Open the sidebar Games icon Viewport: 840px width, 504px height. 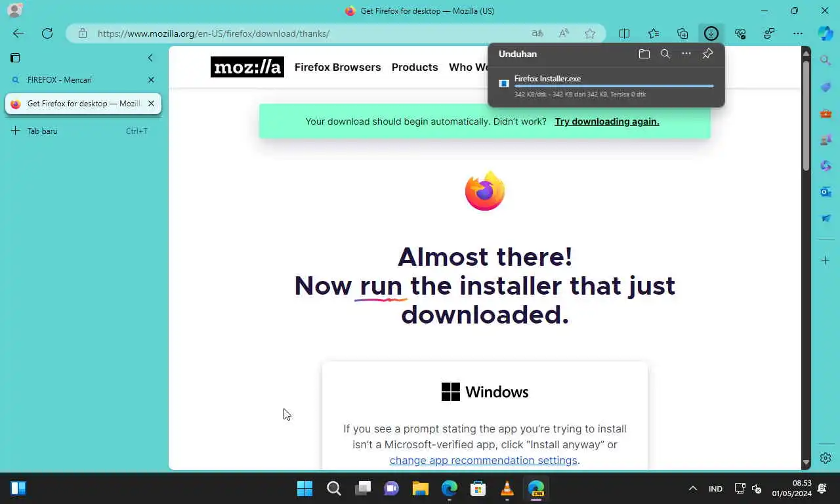826,139
